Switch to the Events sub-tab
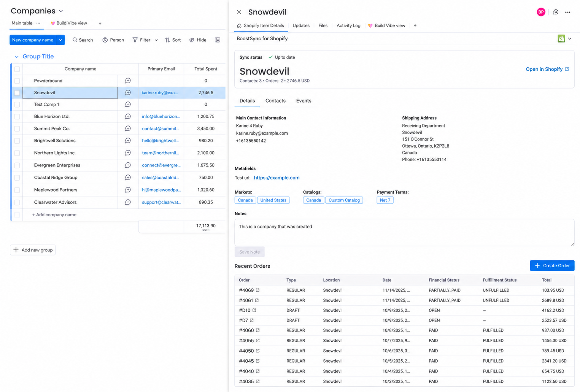Image resolution: width=580 pixels, height=392 pixels. pos(304,101)
